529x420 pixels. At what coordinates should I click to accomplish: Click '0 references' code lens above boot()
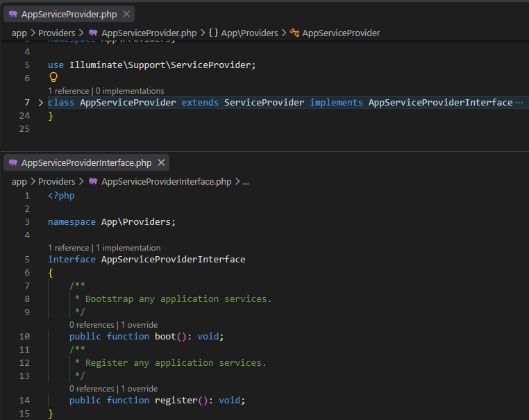click(92, 325)
